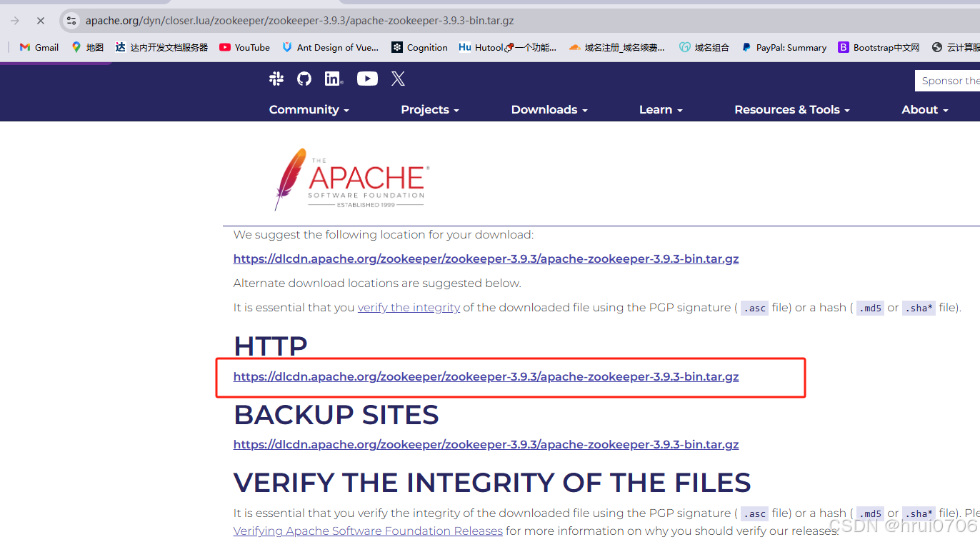The image size is (980, 542).
Task: Open the X (Twitter) icon in the header
Action: click(x=399, y=79)
